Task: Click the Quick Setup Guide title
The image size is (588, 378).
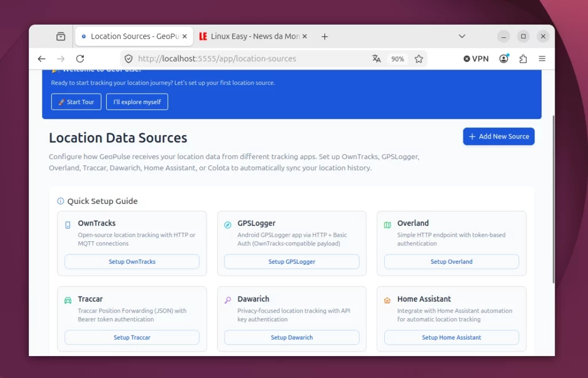Action: coord(102,201)
